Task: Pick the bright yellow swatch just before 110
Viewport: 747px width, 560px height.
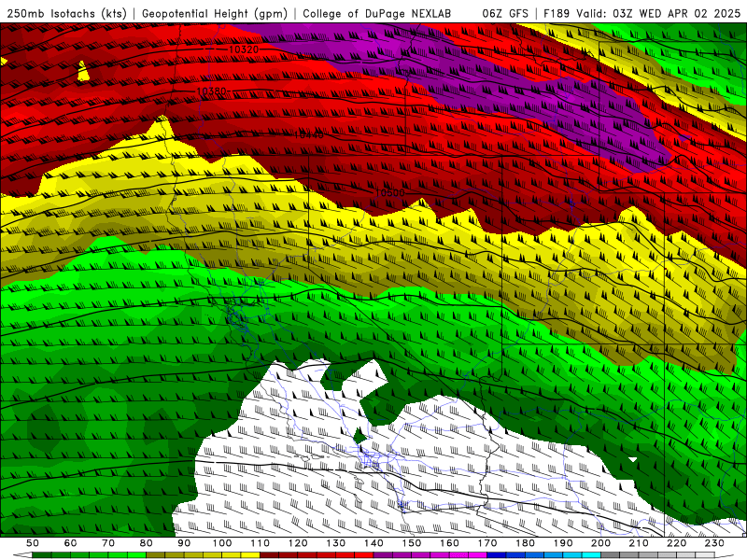Action: point(250,555)
